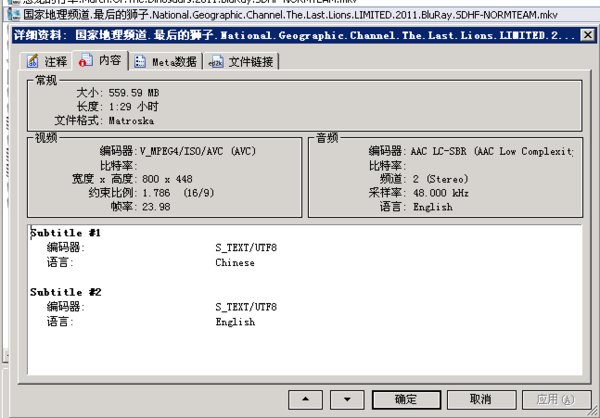Click video codec V_MPEG4/ISO/AVC value
Viewport: 600px width, 418px height.
coord(198,151)
